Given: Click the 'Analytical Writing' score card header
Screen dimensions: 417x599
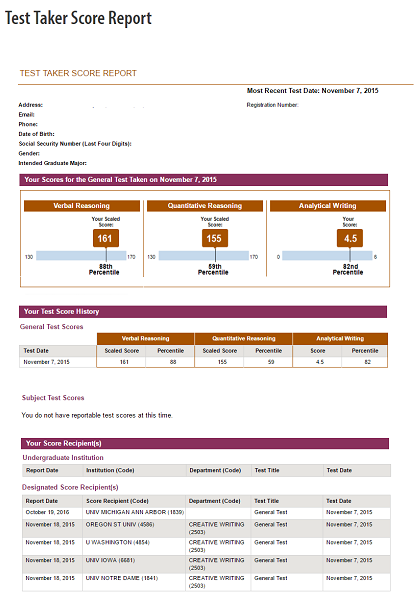Looking at the screenshot, I should pyautogui.click(x=328, y=206).
